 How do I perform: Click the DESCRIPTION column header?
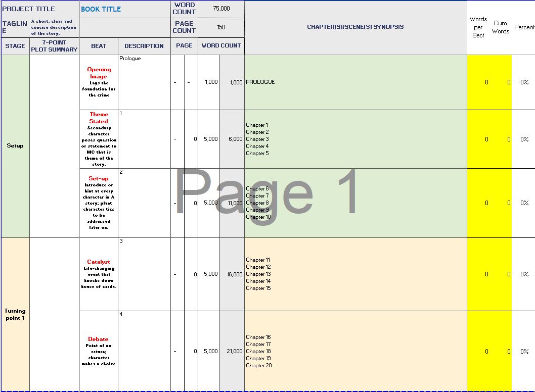coord(144,46)
